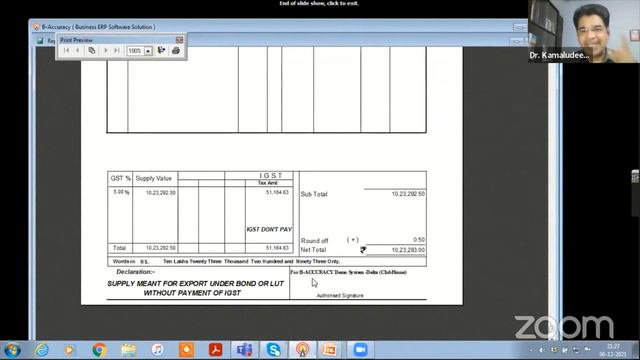Click the Net Total value 10,23,293.00
640x360 pixels.
(x=408, y=250)
